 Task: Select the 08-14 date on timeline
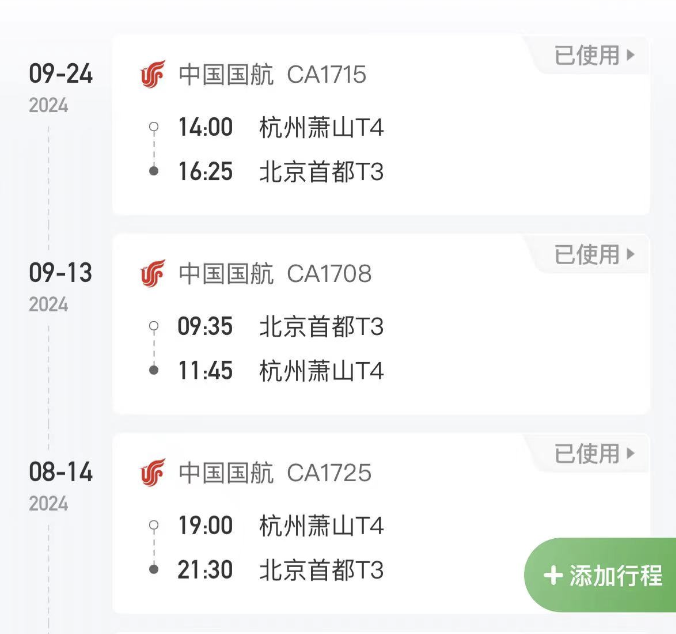click(60, 472)
